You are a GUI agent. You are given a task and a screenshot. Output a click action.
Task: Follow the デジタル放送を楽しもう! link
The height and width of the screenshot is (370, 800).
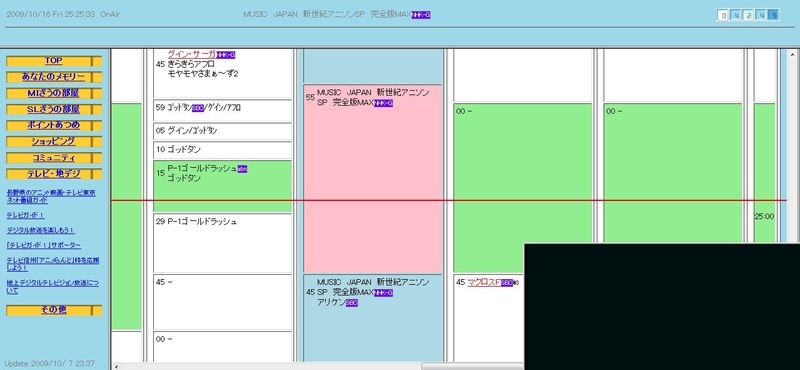40,230
